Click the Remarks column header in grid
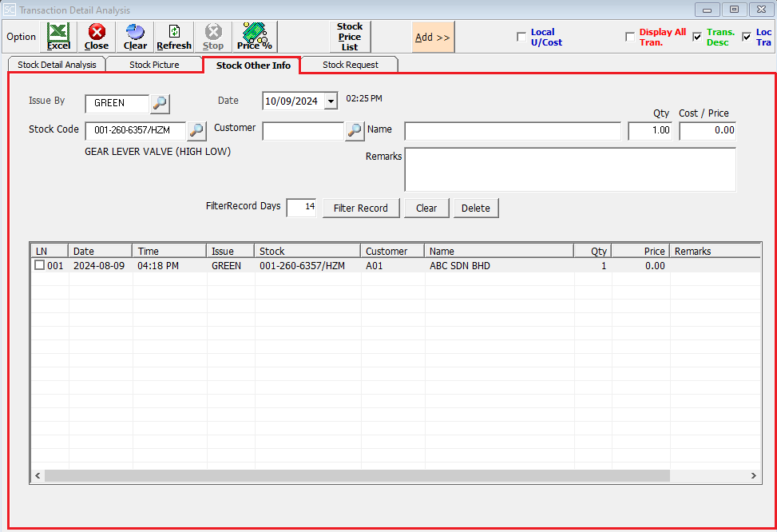 (x=715, y=251)
